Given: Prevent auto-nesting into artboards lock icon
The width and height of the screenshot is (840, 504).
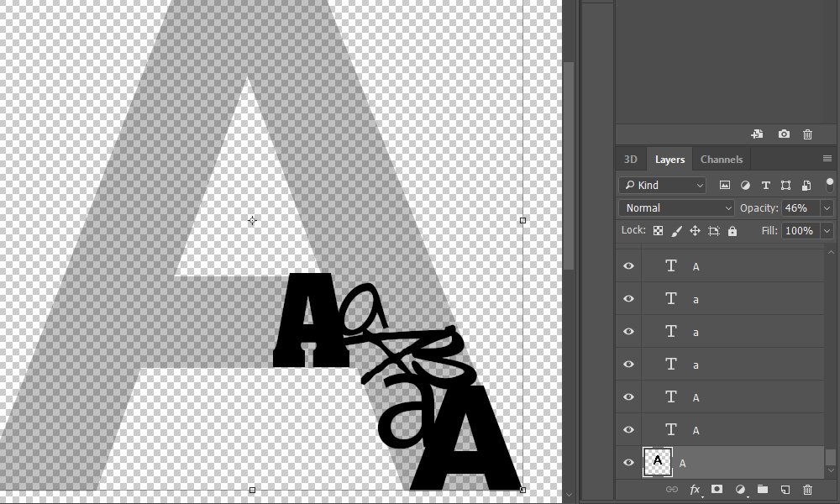Looking at the screenshot, I should [x=713, y=231].
